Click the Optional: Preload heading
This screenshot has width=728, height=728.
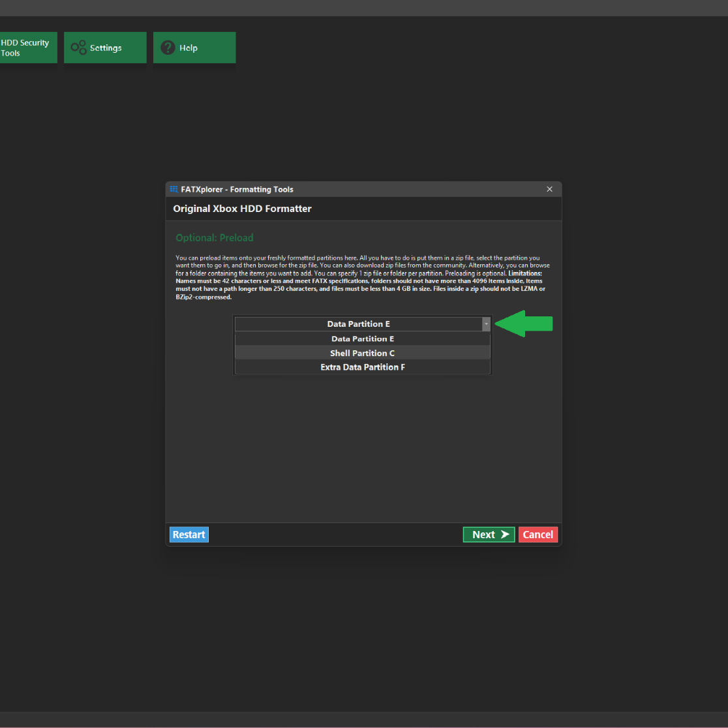(x=215, y=237)
